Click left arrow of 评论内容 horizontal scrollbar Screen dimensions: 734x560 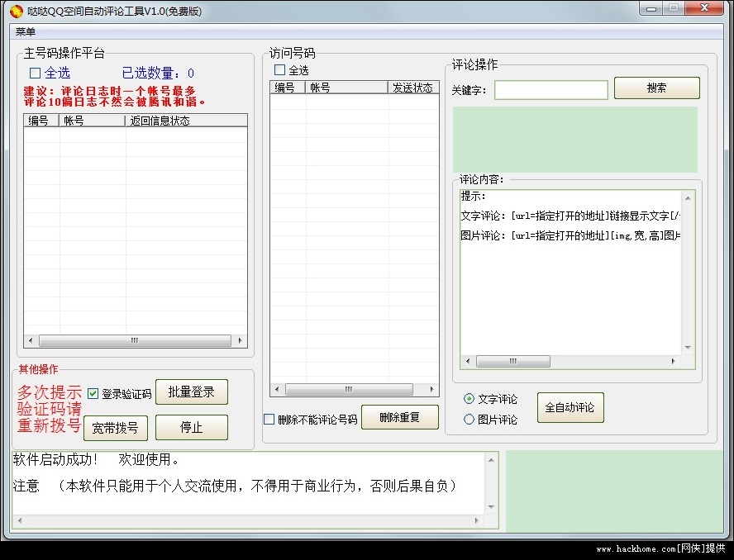point(468,361)
